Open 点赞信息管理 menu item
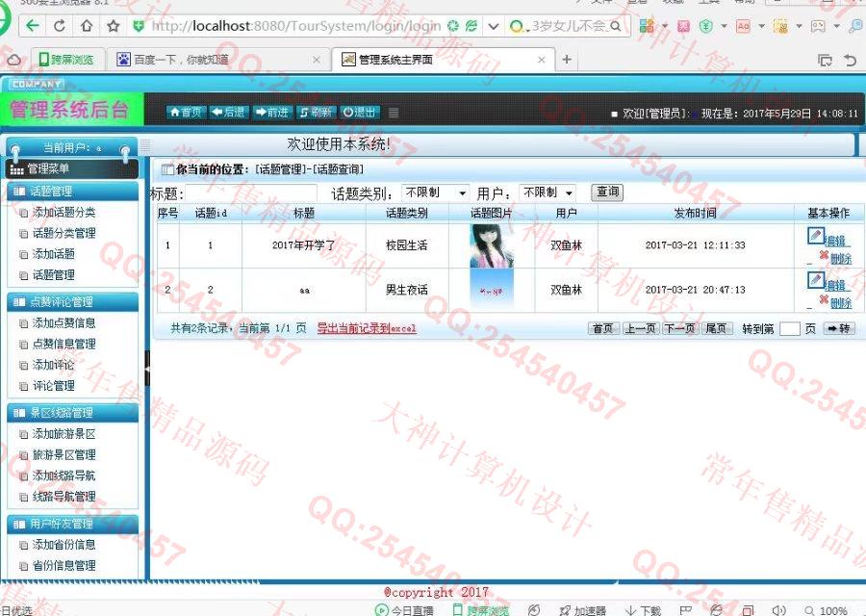This screenshot has width=866, height=616. tap(64, 344)
